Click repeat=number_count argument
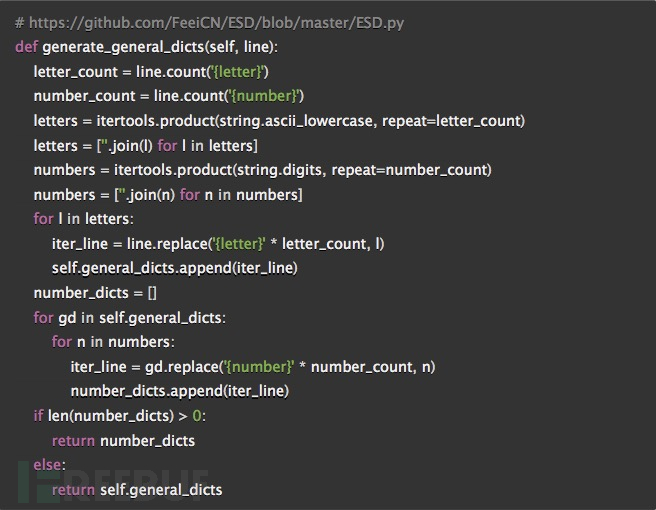Screen dimensions: 656x510 (409, 170)
